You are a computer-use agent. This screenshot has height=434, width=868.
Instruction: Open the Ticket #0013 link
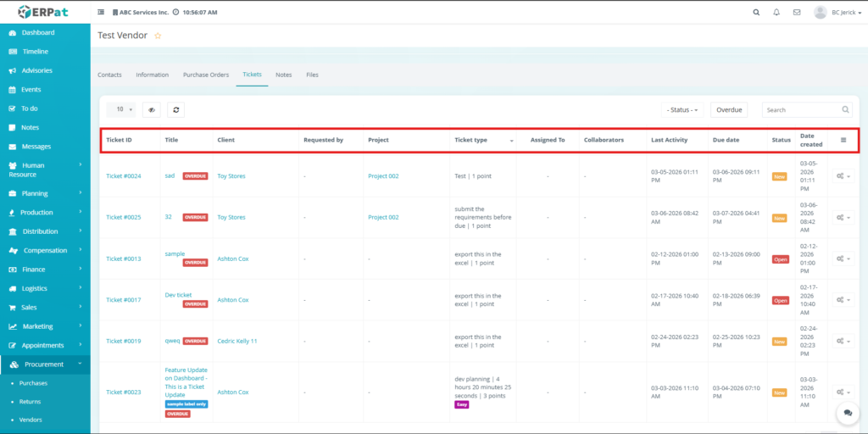point(123,259)
